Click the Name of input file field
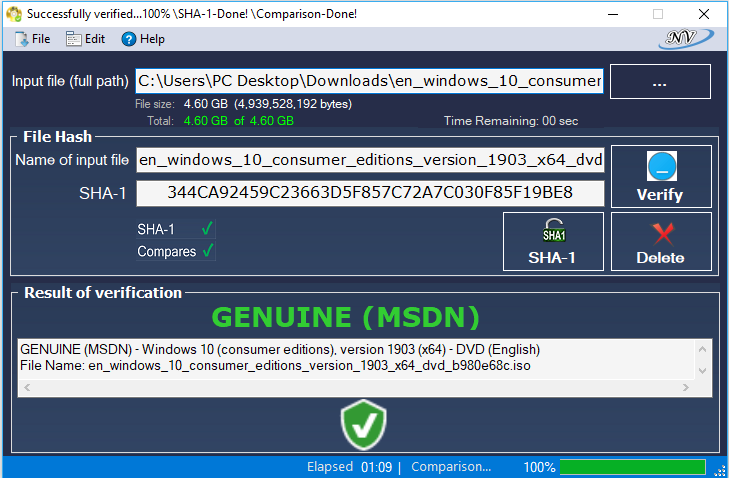The height and width of the screenshot is (478, 729). click(x=370, y=160)
